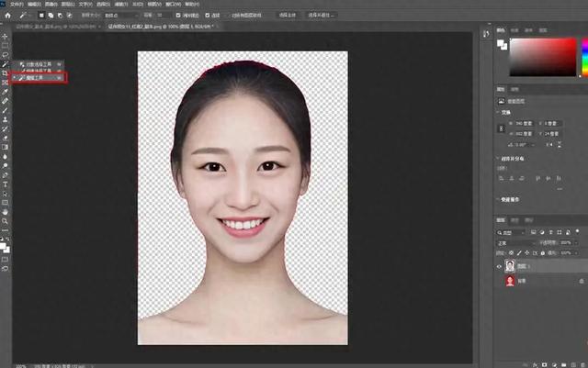Toggle lock all padlock
The width and height of the screenshot is (588, 368).
click(x=543, y=253)
